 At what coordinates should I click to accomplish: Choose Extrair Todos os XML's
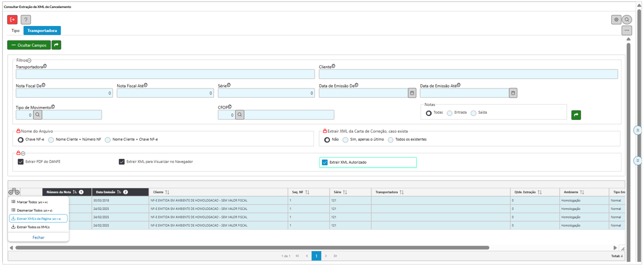(x=39, y=227)
